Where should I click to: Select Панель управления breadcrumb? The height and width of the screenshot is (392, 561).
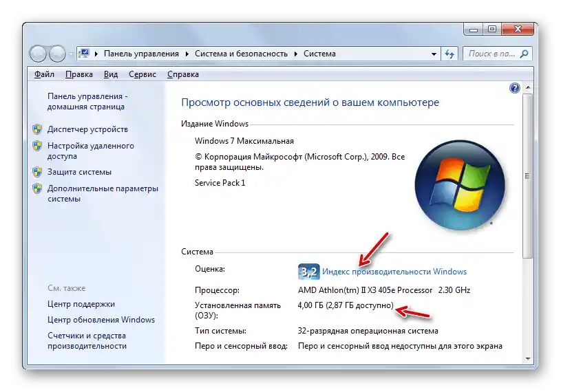141,54
